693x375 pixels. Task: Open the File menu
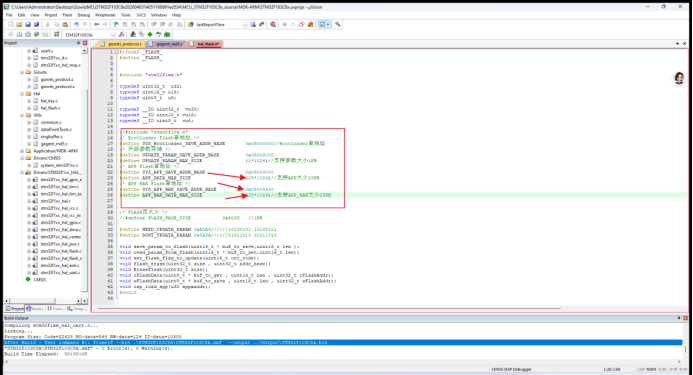[x=9, y=15]
